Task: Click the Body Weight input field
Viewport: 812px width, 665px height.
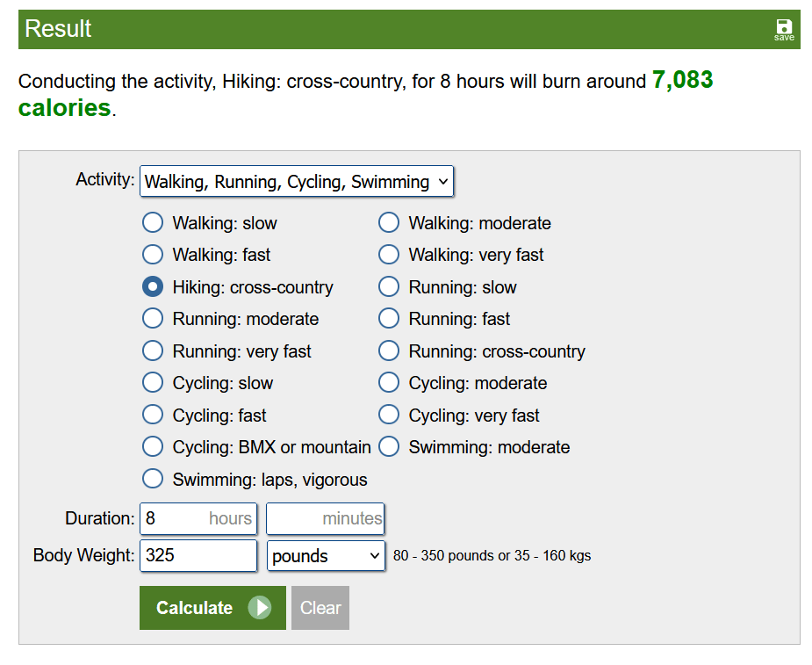Action: coord(198,556)
